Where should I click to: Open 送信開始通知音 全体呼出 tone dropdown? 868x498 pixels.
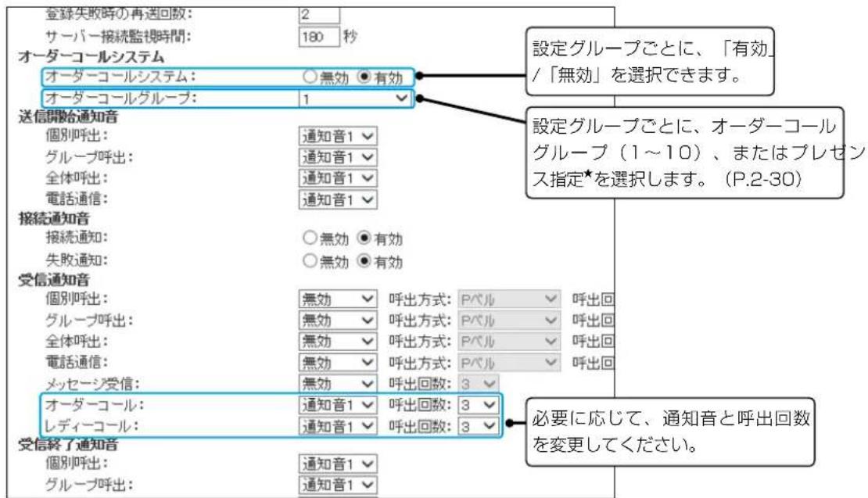pos(338,178)
